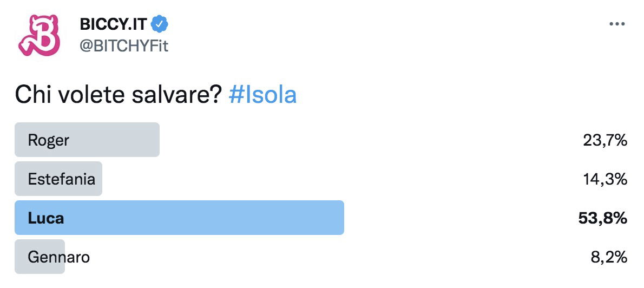The height and width of the screenshot is (288, 644).
Task: Select the Roger poll option
Action: [x=321, y=140]
